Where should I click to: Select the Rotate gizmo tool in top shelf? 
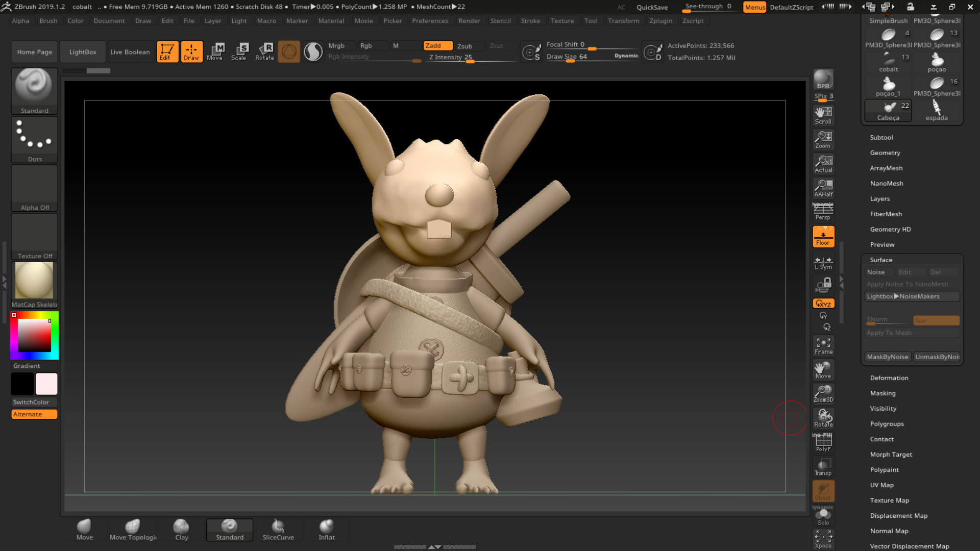(264, 52)
